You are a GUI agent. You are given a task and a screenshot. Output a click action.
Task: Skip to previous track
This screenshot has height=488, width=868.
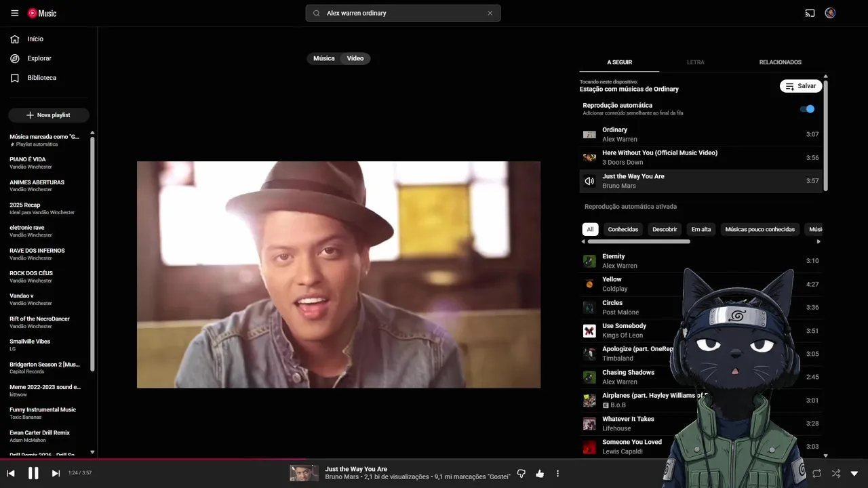11,474
